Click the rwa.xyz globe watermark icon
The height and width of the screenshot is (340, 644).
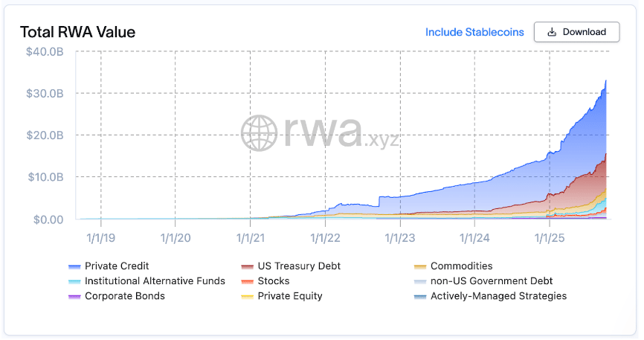[259, 132]
